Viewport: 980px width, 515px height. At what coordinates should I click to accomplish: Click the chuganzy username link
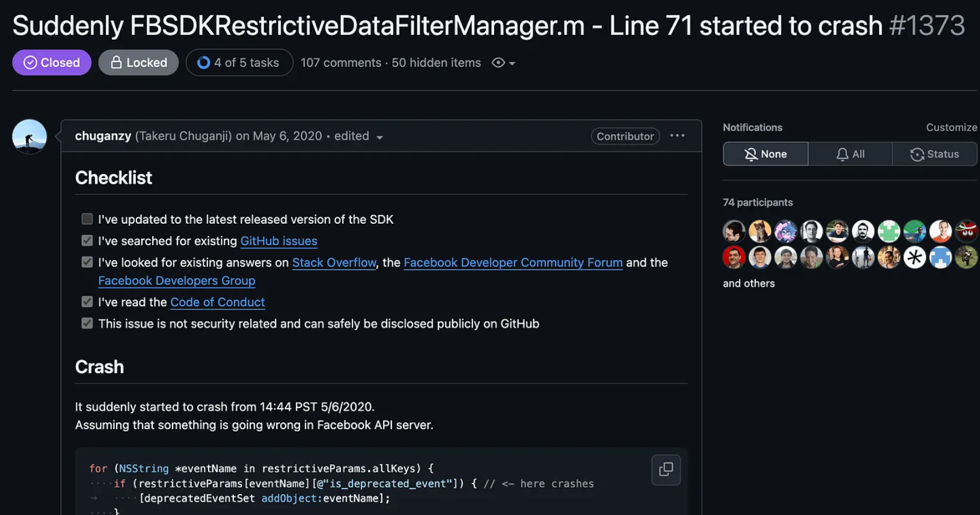coord(103,136)
